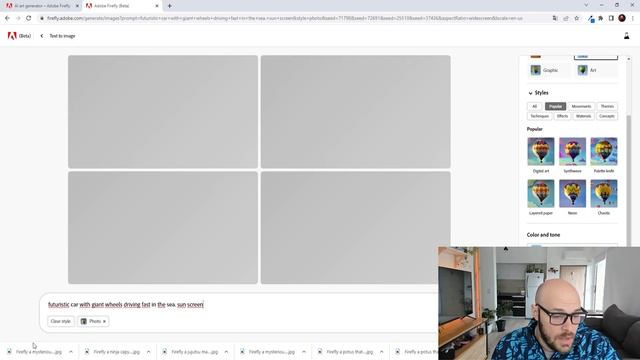
Task: Expand options for Firefly a ninja capy...jpg download
Action: coord(148,352)
